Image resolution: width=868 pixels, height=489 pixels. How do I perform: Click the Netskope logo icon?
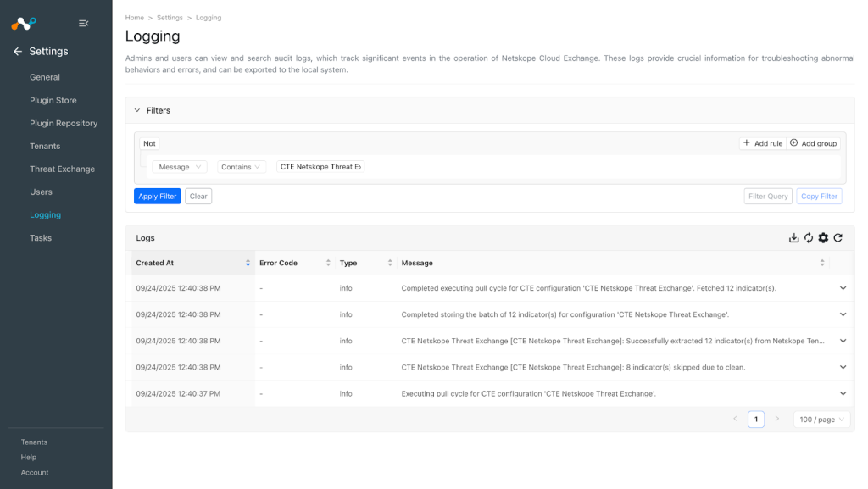coord(24,23)
